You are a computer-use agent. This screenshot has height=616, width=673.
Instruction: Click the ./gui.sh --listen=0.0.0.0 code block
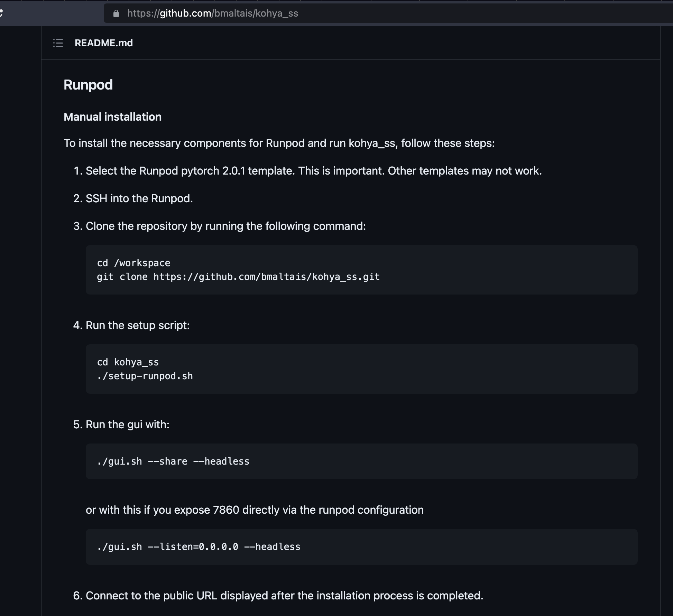(x=199, y=547)
